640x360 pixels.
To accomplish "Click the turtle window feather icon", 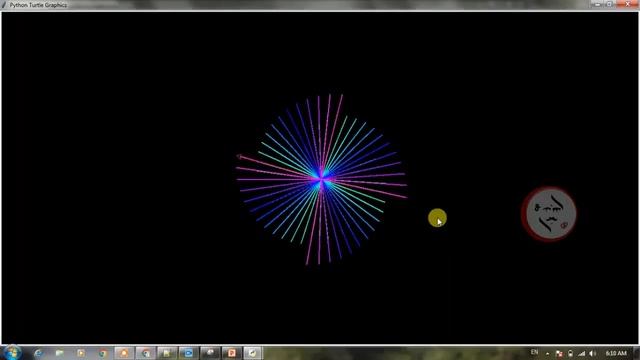I will point(4,5).
